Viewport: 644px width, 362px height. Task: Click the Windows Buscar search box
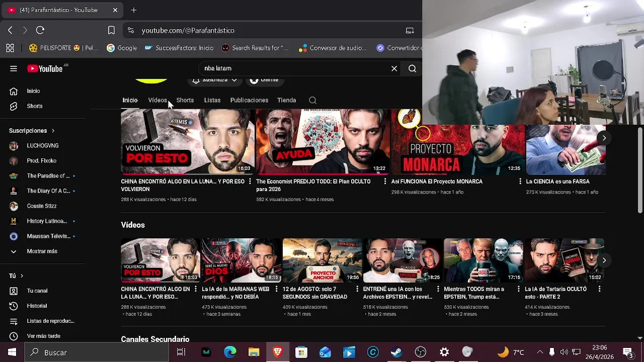[x=97, y=352]
